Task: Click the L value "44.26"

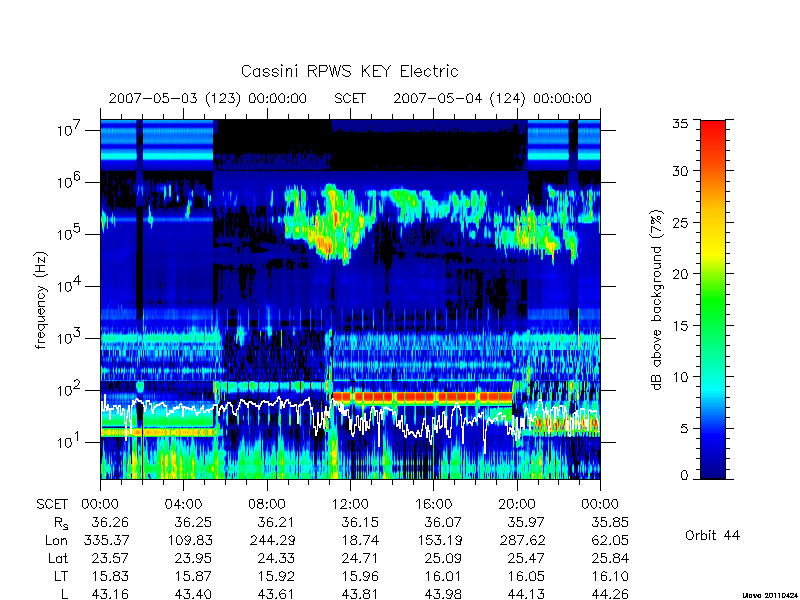Action: pyautogui.click(x=610, y=594)
